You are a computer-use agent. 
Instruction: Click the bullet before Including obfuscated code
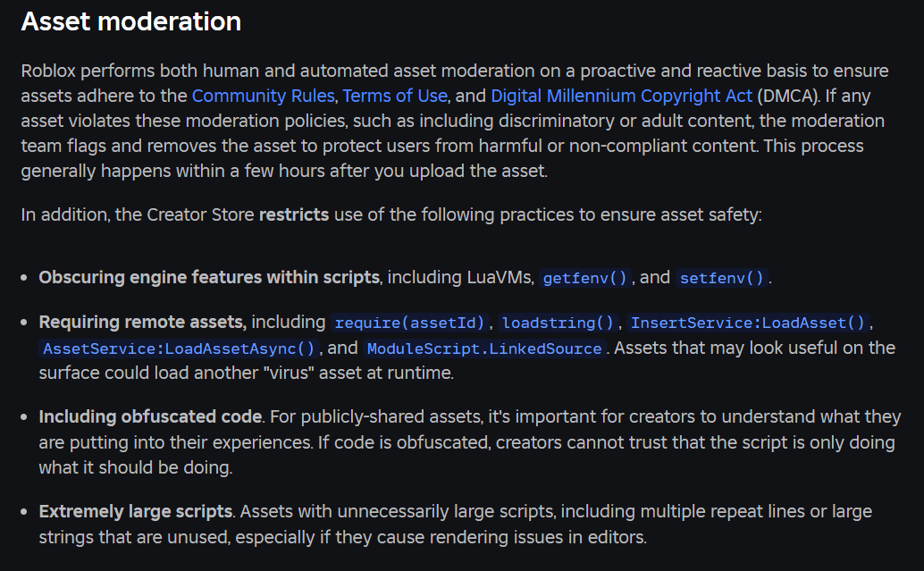pyautogui.click(x=25, y=417)
